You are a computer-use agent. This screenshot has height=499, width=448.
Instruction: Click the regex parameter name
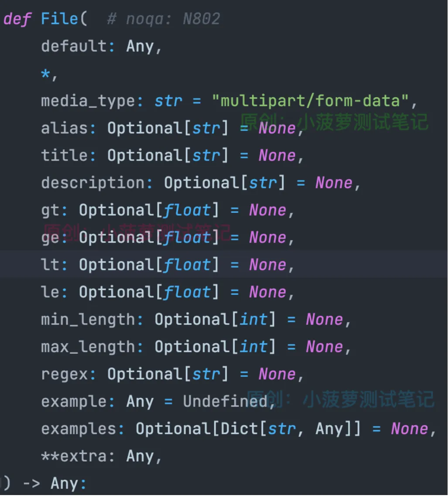coord(65,374)
